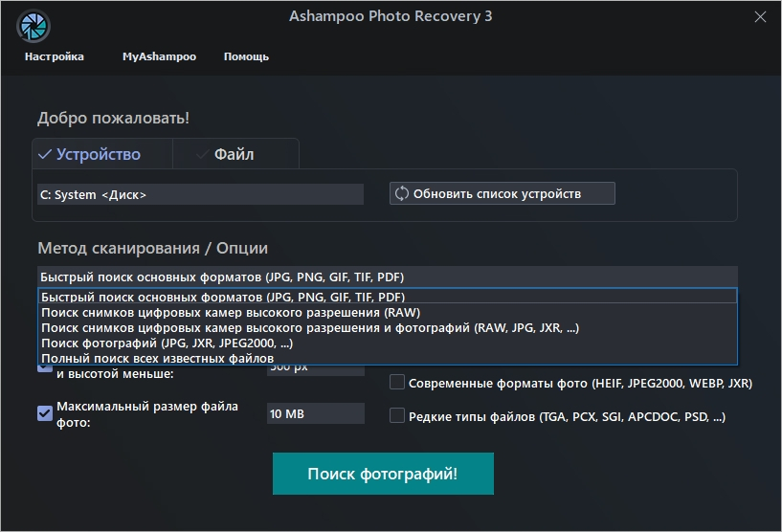The image size is (782, 532).
Task: Open the Настройка menu
Action: 55,56
